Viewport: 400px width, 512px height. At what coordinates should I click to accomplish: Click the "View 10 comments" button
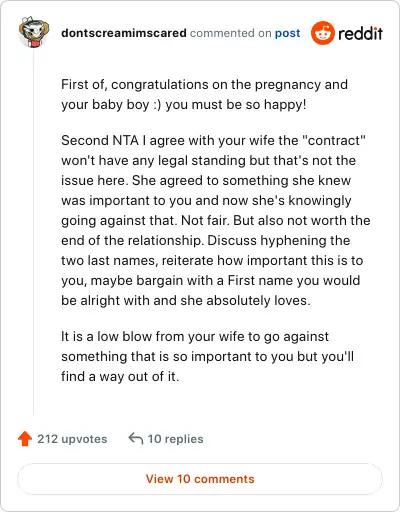pos(200,479)
